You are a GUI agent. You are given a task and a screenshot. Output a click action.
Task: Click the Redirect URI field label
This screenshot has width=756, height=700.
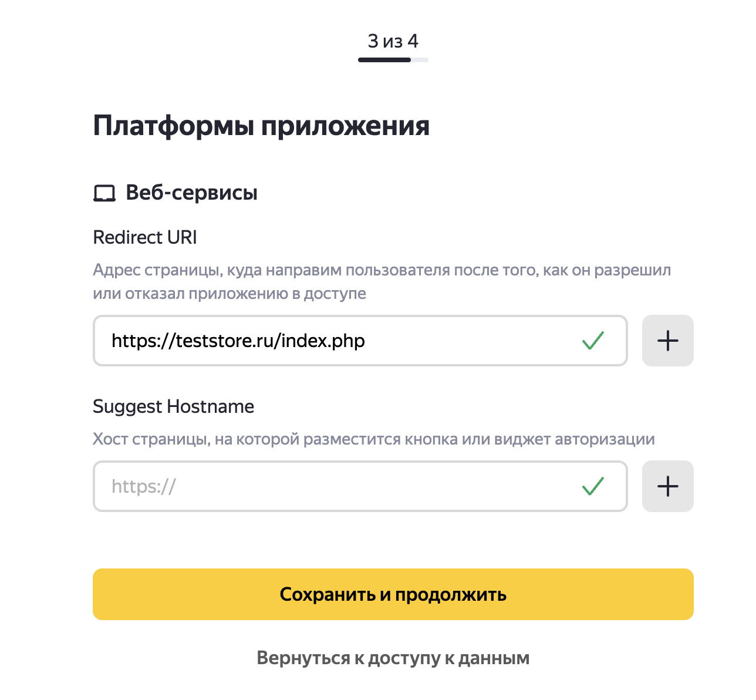(x=145, y=237)
